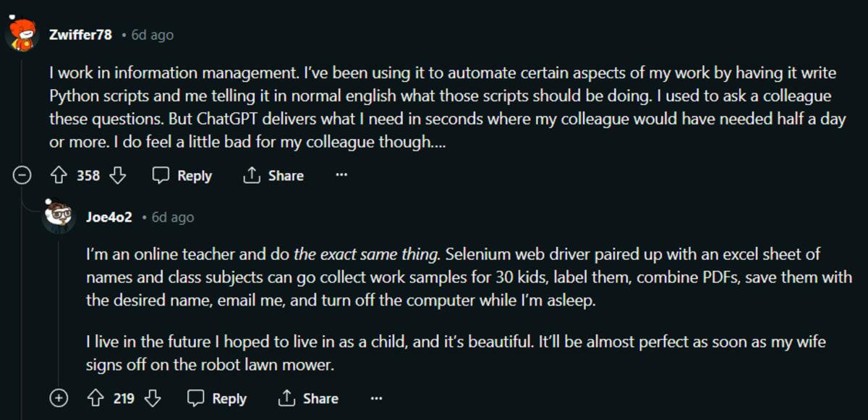Visit the Joe4o2 username link
Viewport: 868px width, 420px height.
point(109,217)
